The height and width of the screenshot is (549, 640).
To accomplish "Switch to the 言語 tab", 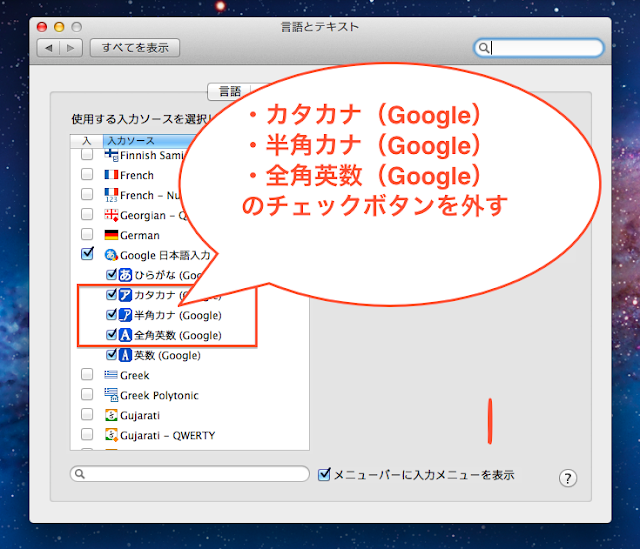I will (x=229, y=91).
